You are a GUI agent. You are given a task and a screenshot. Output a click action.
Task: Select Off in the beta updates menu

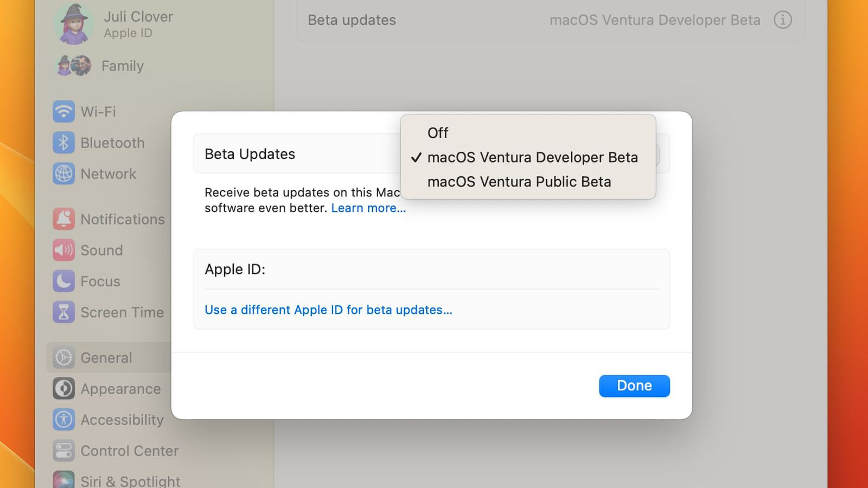click(438, 133)
